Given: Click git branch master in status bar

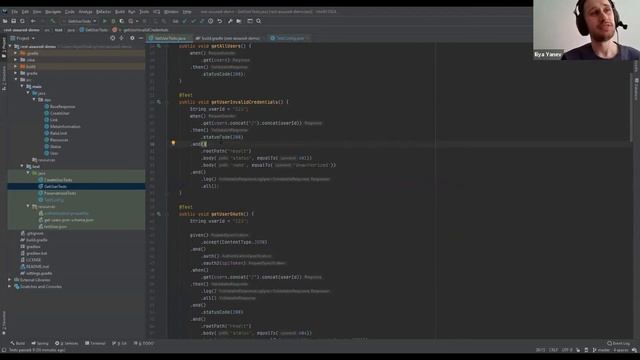Looking at the screenshot, I should tap(601, 350).
